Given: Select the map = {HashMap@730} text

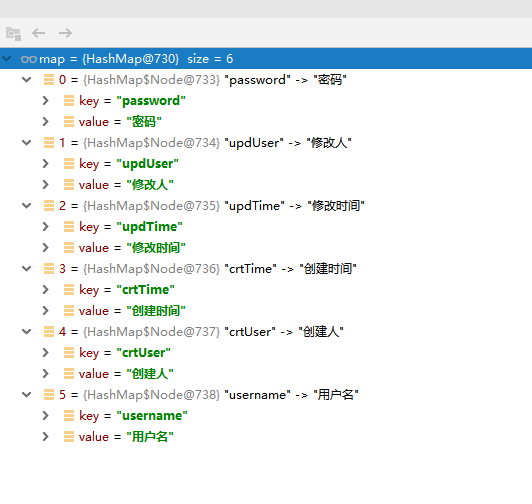Looking at the screenshot, I should 109,59.
